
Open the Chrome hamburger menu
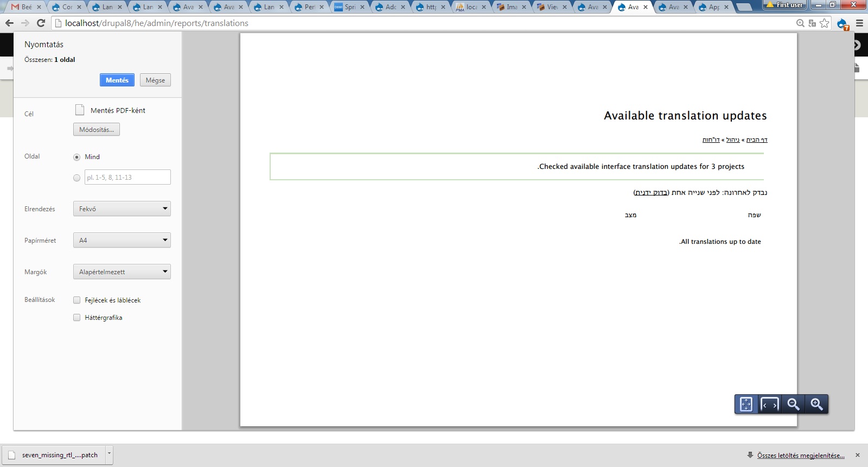(859, 23)
